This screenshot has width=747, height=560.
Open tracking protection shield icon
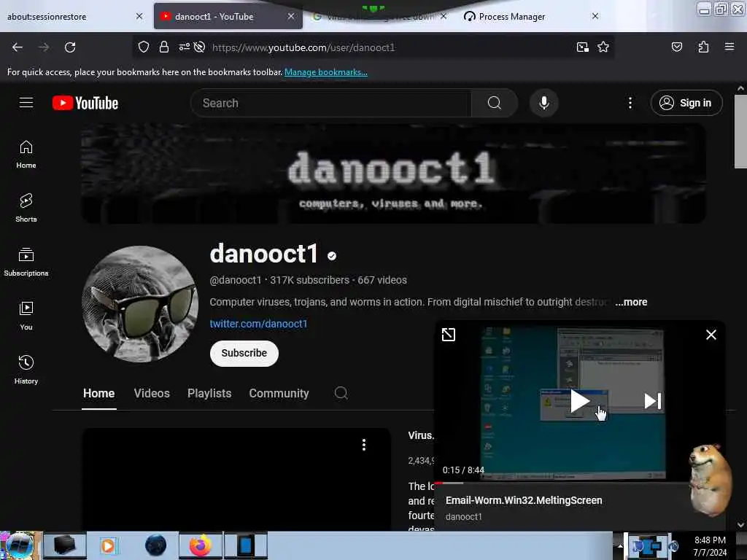(x=144, y=47)
